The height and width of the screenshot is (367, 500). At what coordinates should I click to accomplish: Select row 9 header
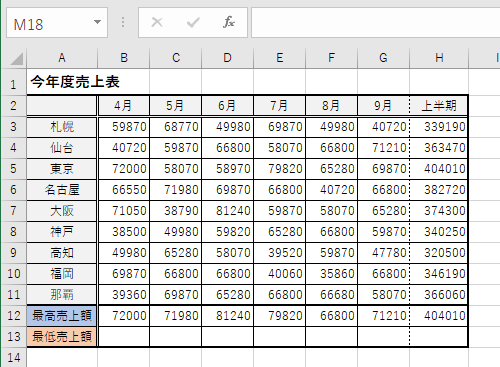coord(13,253)
